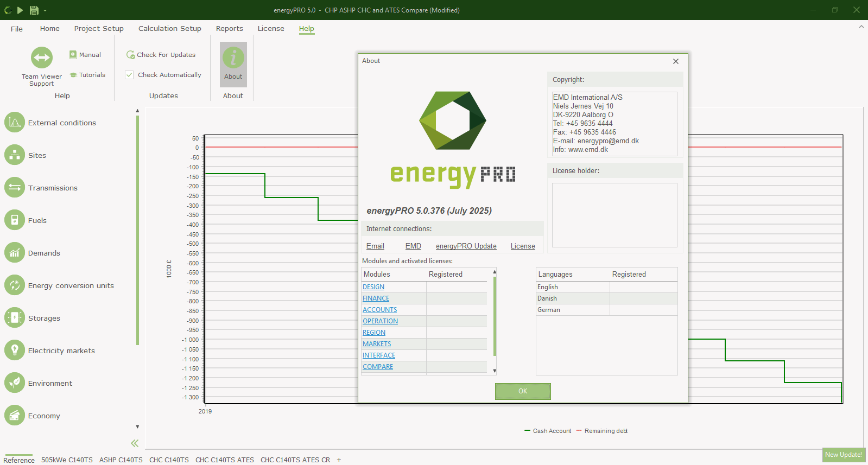Click the New Update! notification
Viewport: 868px width, 465px height.
(844, 455)
